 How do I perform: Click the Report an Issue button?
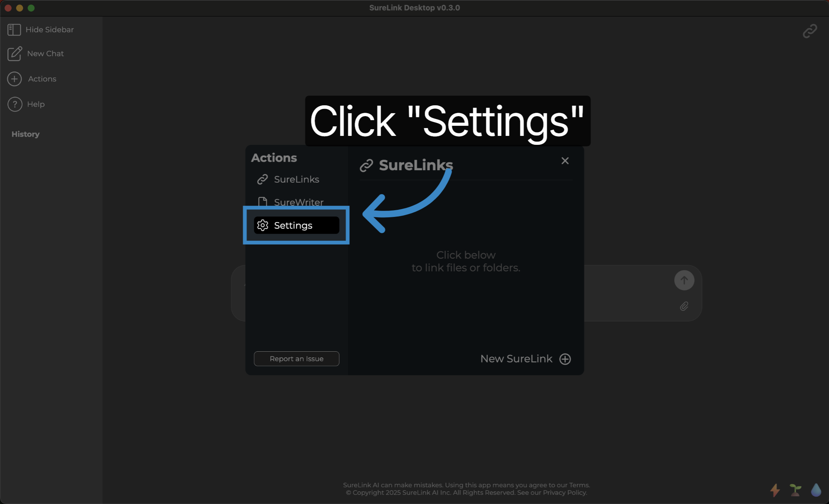(x=296, y=358)
